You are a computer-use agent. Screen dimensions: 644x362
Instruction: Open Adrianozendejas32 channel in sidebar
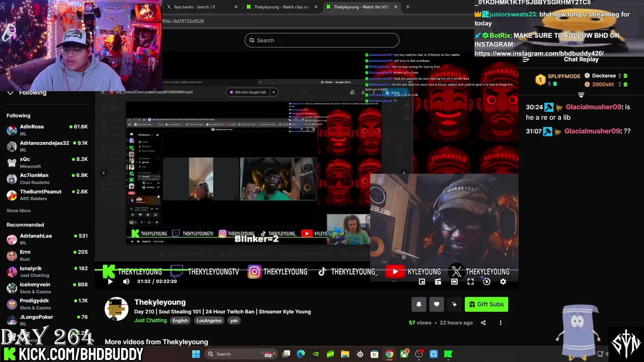tap(47, 146)
